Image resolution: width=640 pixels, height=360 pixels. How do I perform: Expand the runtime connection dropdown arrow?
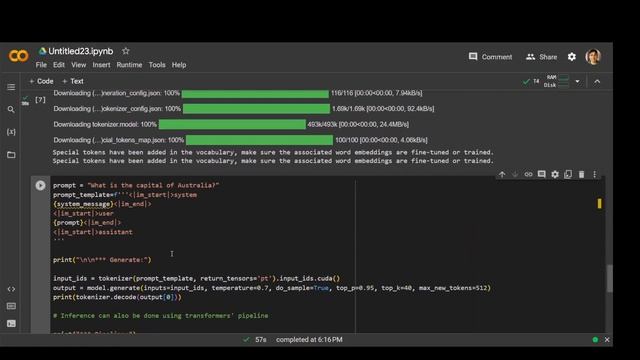pyautogui.click(x=577, y=81)
